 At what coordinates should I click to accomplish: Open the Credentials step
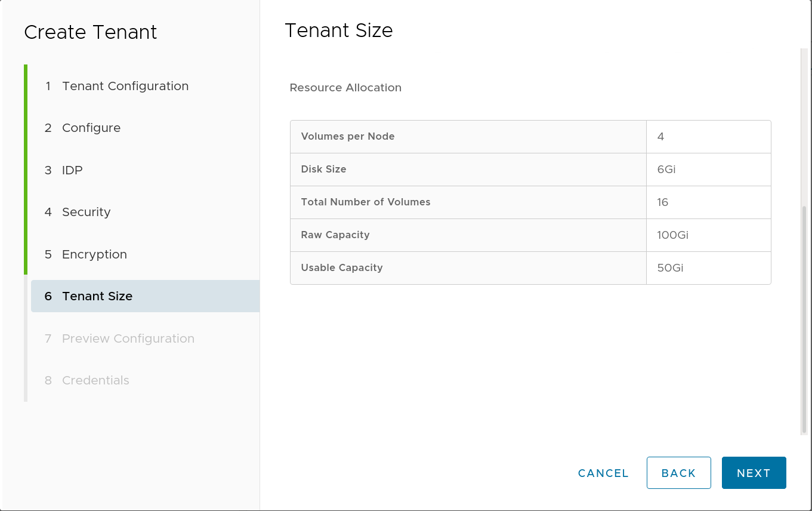[95, 380]
